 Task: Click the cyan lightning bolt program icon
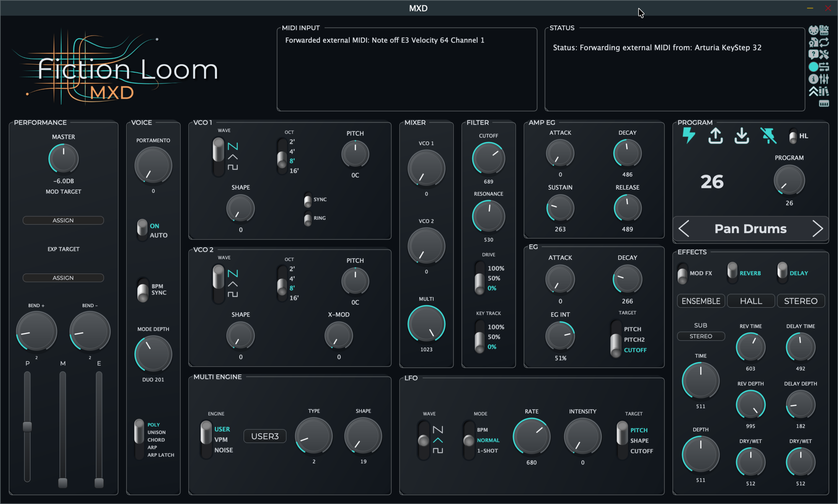click(688, 135)
